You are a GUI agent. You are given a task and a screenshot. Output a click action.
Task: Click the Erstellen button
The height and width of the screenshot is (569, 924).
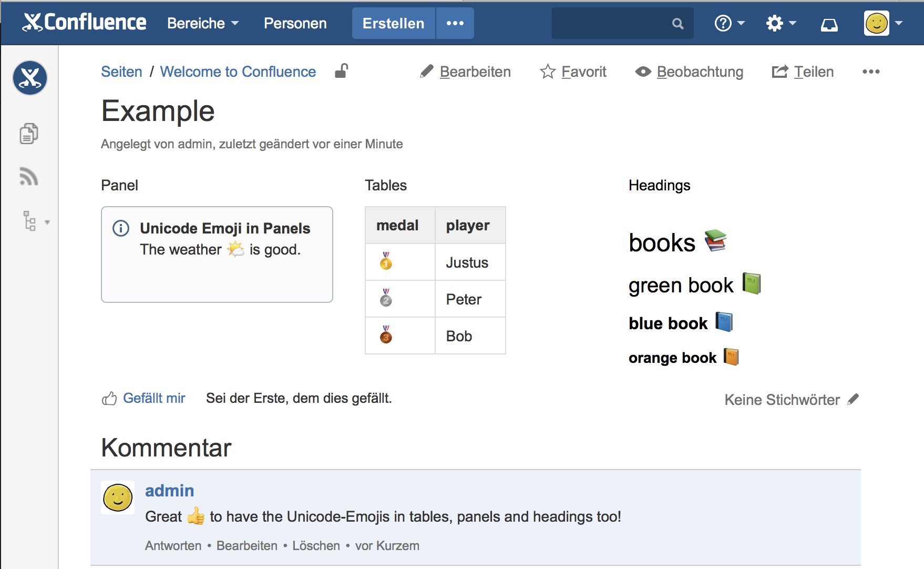[393, 23]
